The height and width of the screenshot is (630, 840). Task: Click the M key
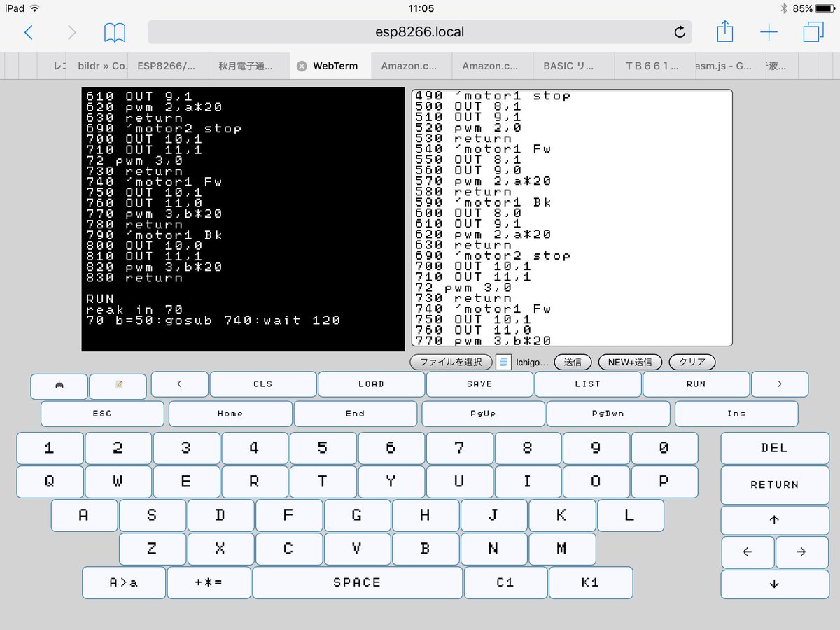point(561,549)
